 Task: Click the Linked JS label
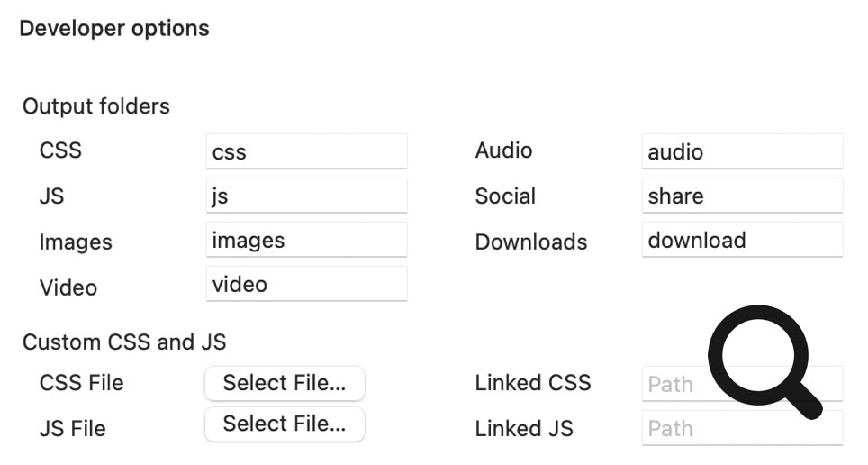pos(524,429)
